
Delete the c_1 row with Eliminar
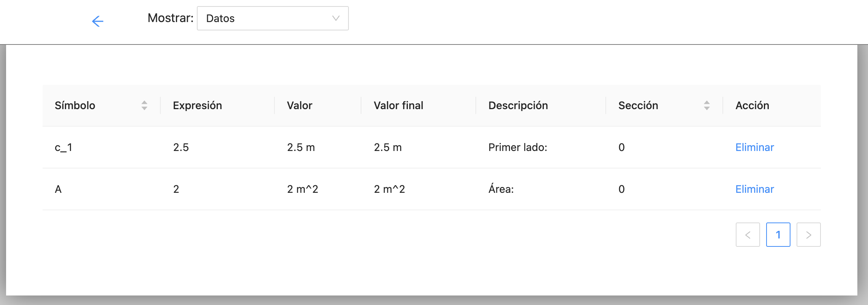point(754,147)
